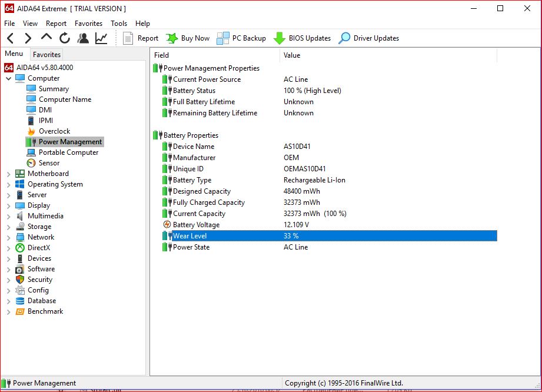Go back with the left arrow toolbar icon
Viewport: 542px width, 392px height.
pos(11,38)
